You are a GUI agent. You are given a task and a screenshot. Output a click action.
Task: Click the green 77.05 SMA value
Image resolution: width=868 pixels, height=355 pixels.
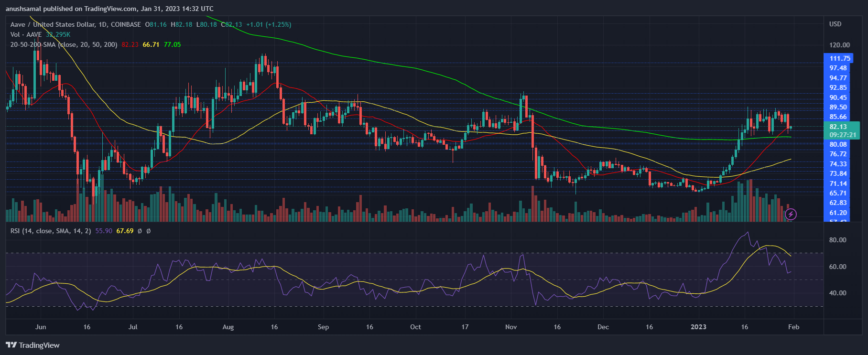(x=172, y=44)
